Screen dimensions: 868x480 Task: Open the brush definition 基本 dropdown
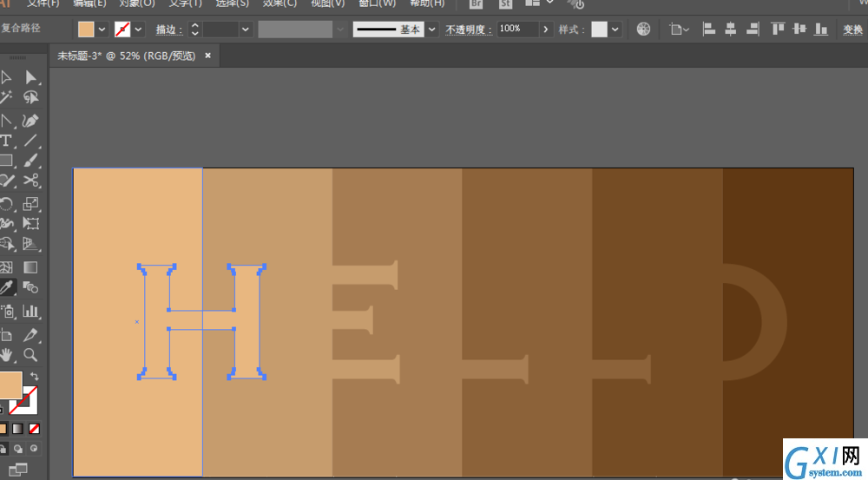(431, 30)
